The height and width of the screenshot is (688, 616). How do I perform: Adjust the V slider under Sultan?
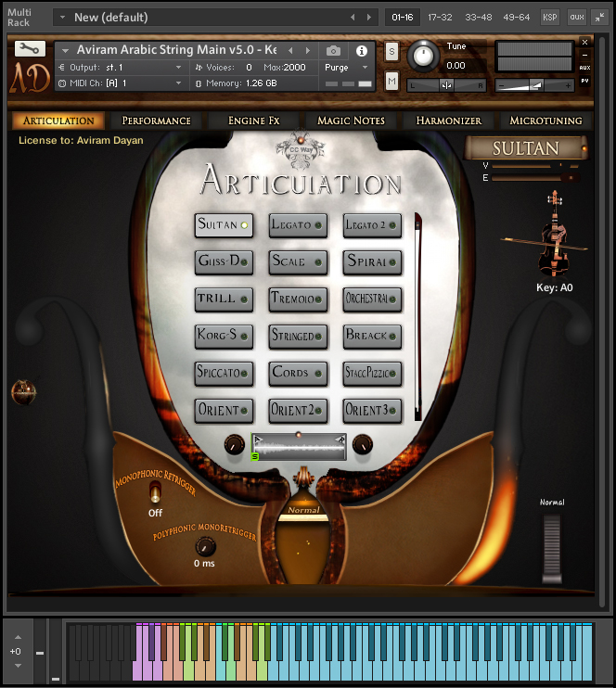pyautogui.click(x=534, y=166)
